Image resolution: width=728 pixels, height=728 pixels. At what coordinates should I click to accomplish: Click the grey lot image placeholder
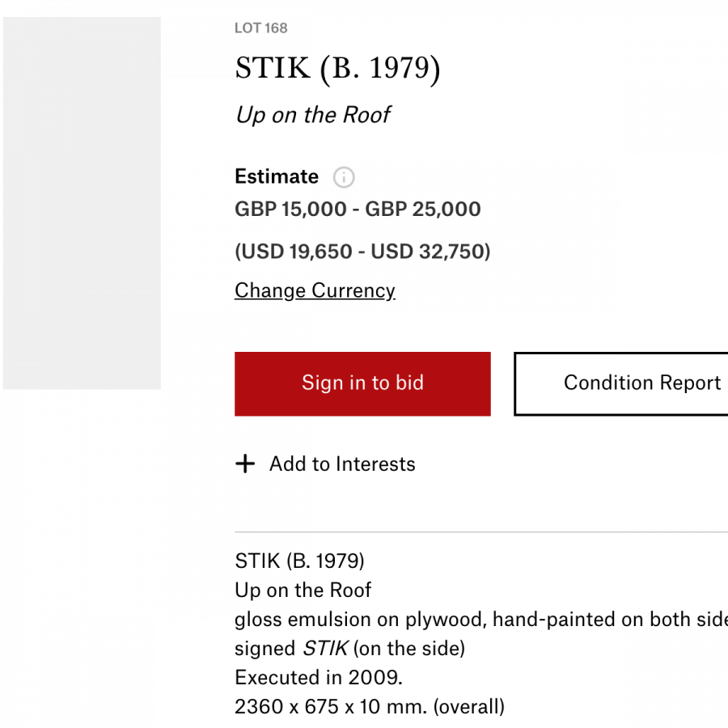click(x=83, y=203)
